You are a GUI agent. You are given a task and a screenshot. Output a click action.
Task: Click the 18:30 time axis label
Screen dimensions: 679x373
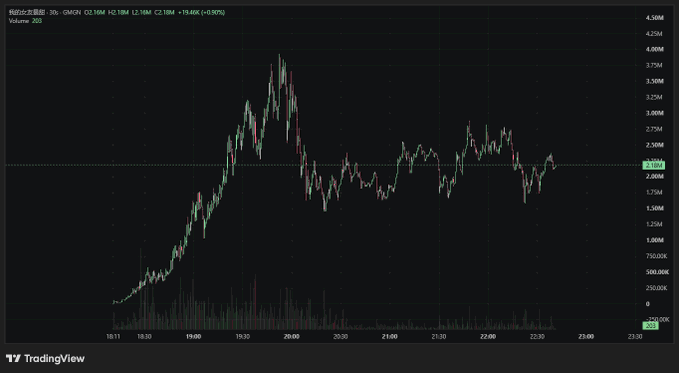click(144, 337)
